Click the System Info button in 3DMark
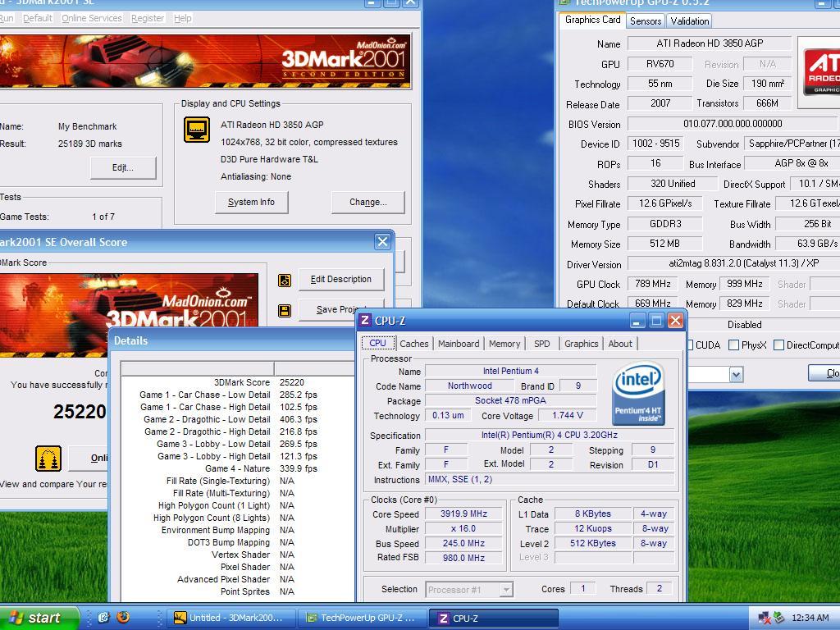 click(x=251, y=202)
